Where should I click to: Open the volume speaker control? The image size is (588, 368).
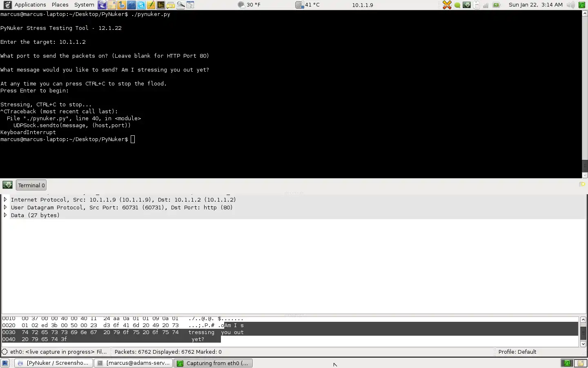pos(570,5)
